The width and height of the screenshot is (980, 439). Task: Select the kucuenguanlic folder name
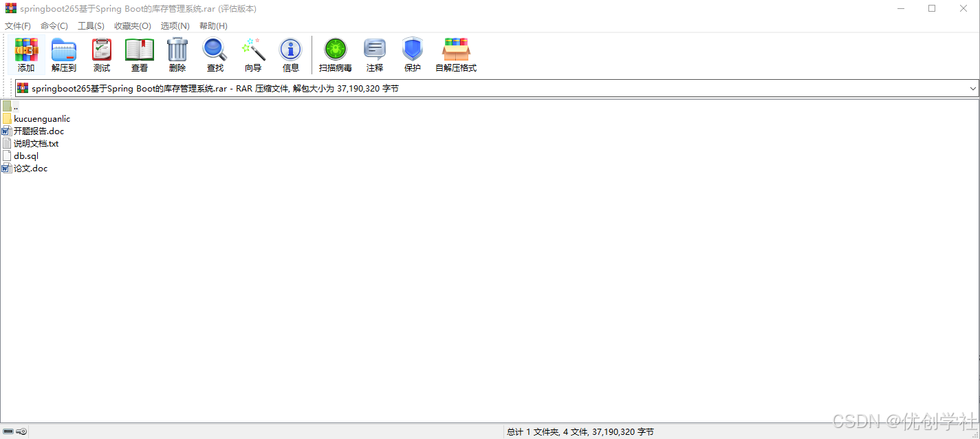coord(42,118)
